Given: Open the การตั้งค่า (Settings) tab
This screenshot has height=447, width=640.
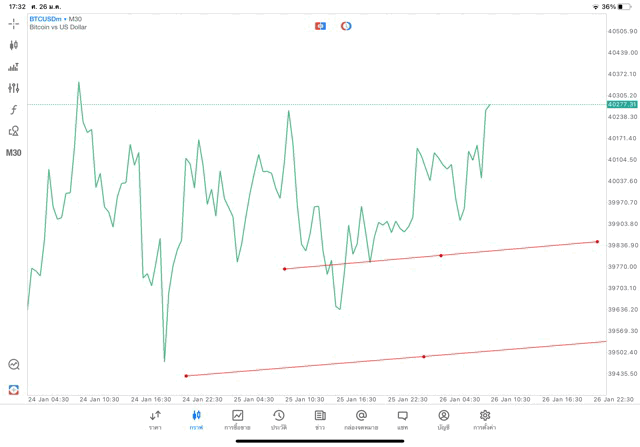Looking at the screenshot, I should 485,420.
